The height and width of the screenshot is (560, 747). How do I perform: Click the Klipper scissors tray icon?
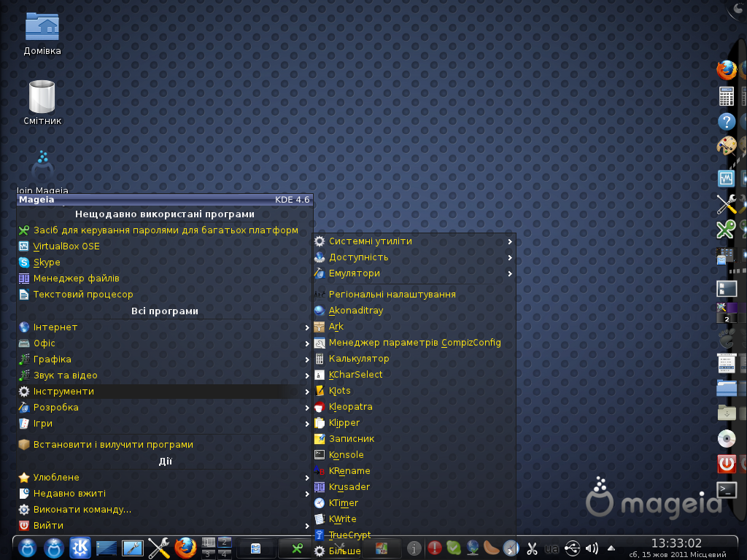(x=532, y=548)
